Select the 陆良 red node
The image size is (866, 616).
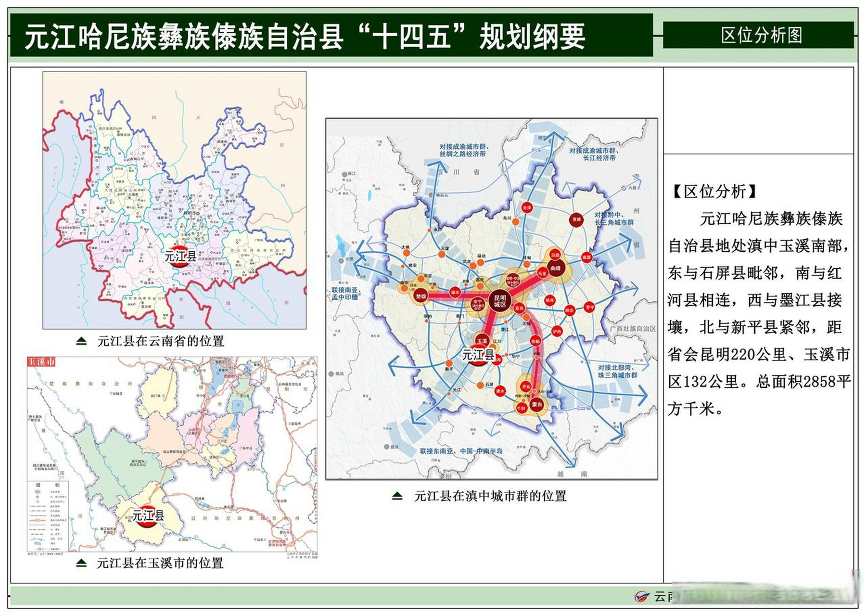pyautogui.click(x=549, y=300)
